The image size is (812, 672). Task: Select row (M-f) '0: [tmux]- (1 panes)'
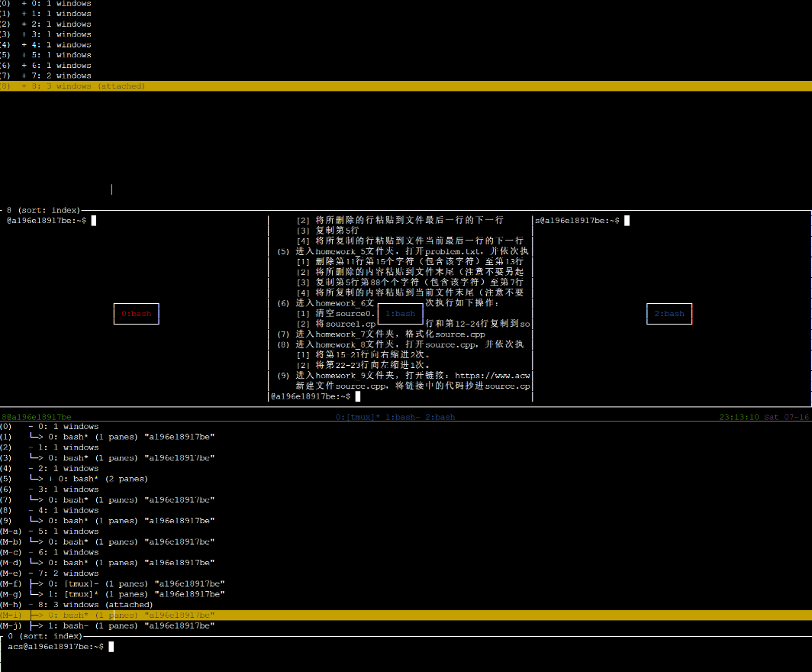113,583
